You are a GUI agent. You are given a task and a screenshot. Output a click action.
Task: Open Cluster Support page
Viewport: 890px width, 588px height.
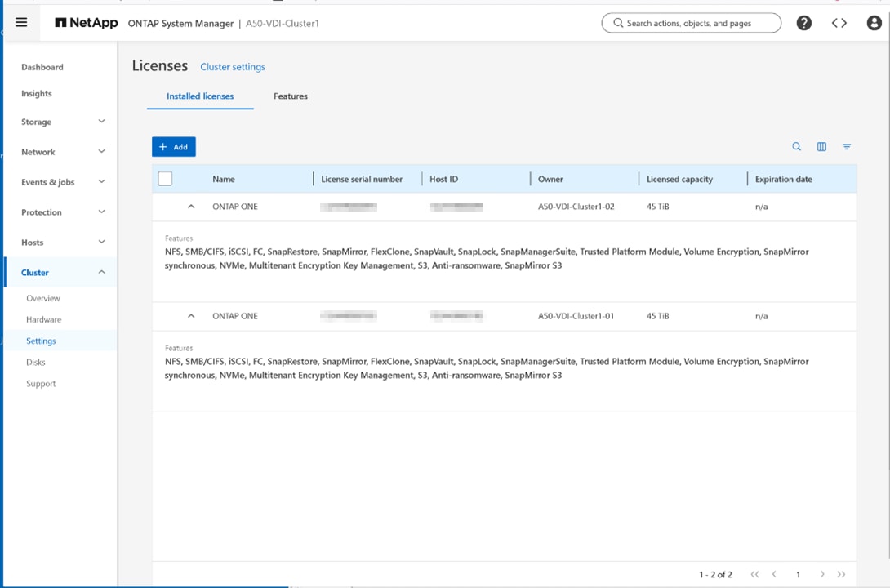tap(41, 384)
